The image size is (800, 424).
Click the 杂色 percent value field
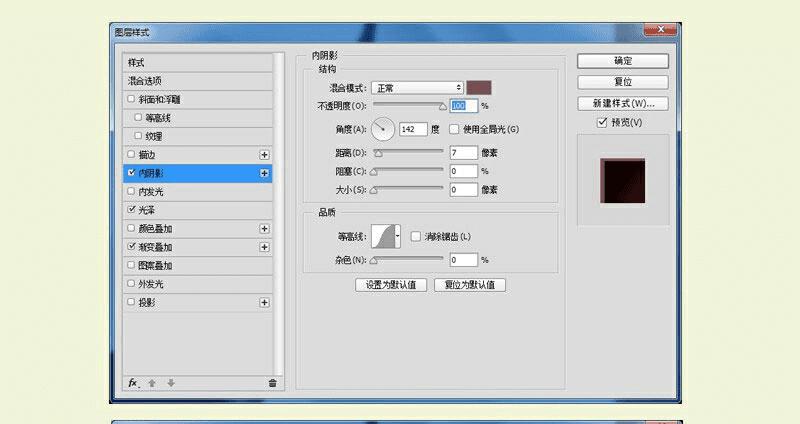click(464, 260)
